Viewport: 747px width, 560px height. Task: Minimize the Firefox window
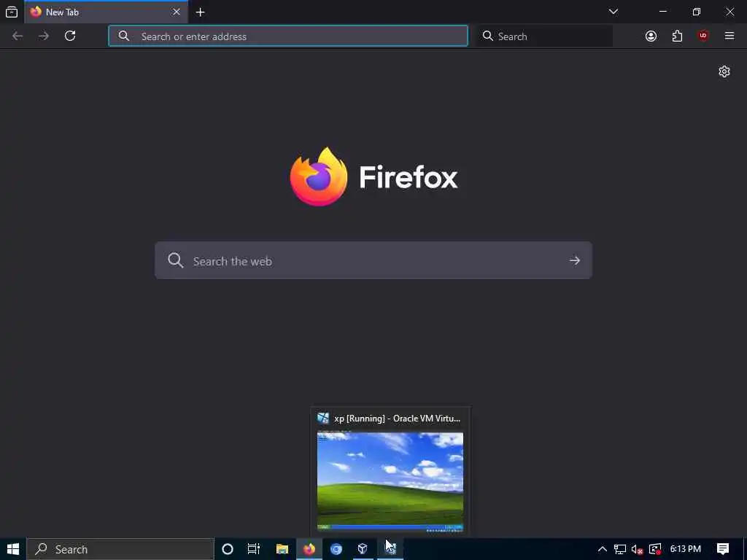[x=662, y=12]
